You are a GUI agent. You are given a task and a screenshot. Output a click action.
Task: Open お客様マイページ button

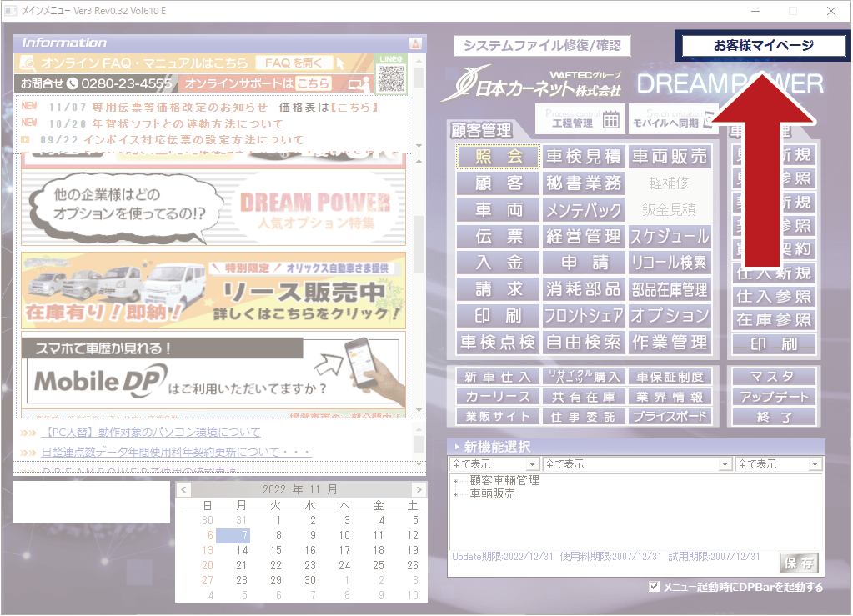(x=763, y=45)
